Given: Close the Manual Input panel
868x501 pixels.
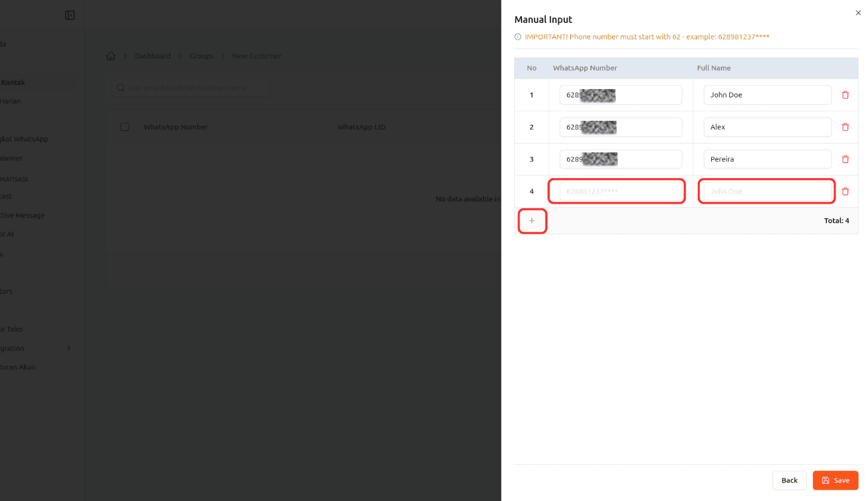Looking at the screenshot, I should 858,13.
